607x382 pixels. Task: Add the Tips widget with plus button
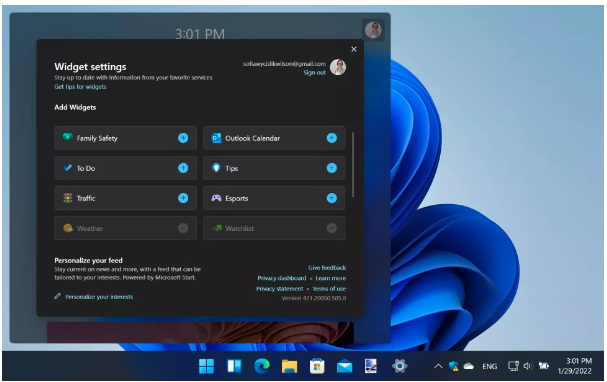tap(332, 168)
